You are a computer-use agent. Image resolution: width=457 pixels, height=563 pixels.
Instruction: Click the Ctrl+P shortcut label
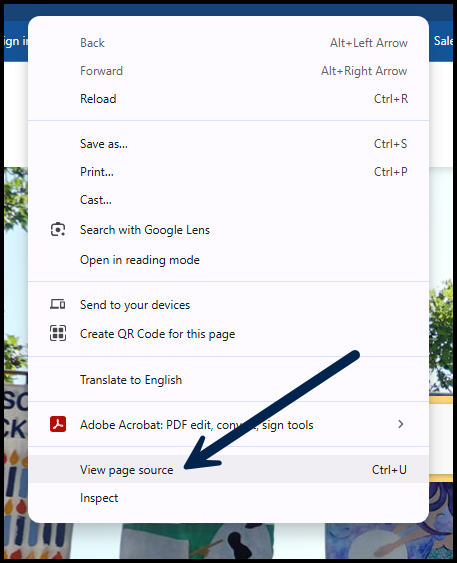click(391, 172)
